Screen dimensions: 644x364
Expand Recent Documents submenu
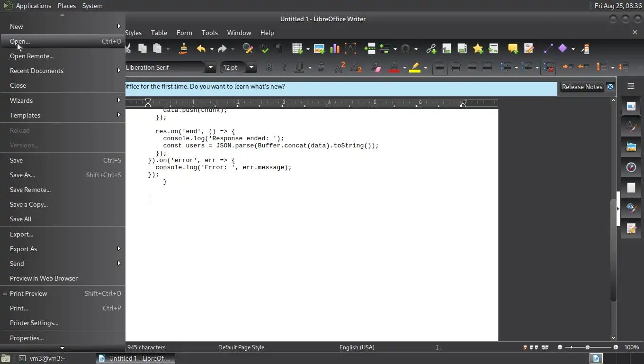click(63, 71)
